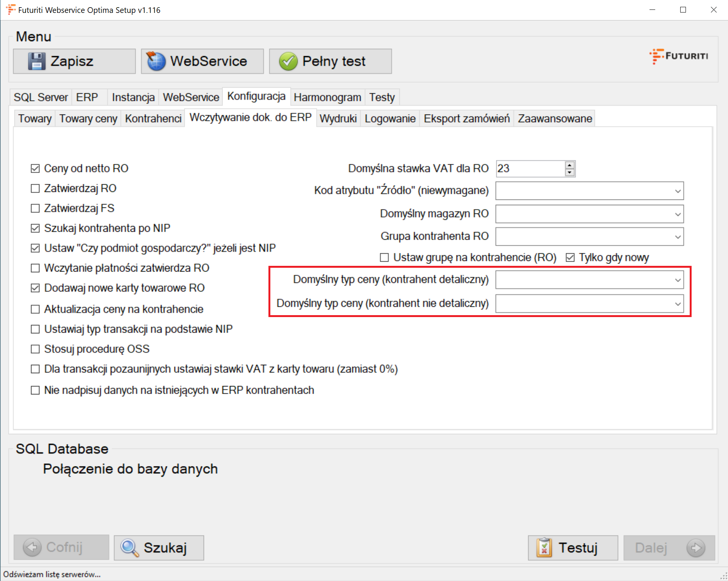Click the clipboard icon on Testuj
The height and width of the screenshot is (581, 728).
click(544, 548)
